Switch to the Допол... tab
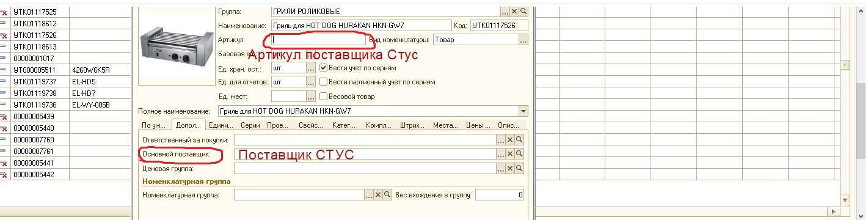Viewport: 868px width, 220px height. coord(188,125)
